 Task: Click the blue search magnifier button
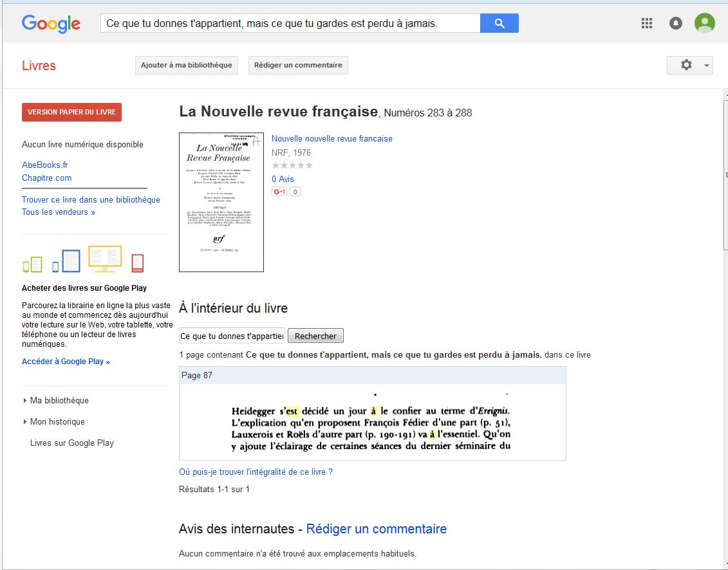coord(499,24)
